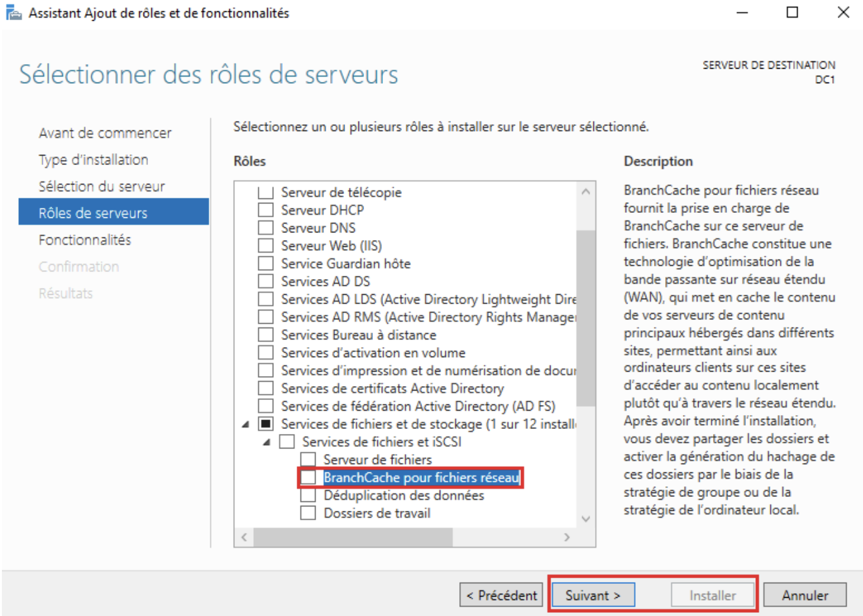Close the wizard with the X icon
The height and width of the screenshot is (616, 863).
coord(843,13)
